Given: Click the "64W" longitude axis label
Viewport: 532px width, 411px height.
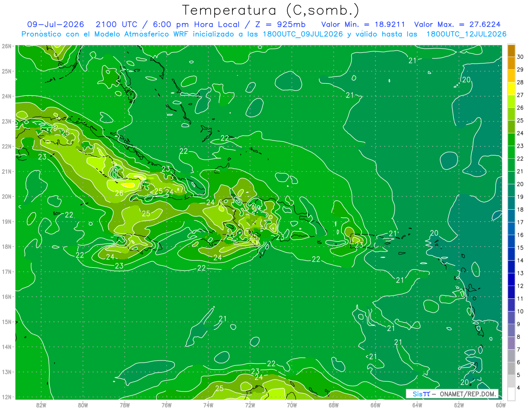Looking at the screenshot, I should (417, 405).
